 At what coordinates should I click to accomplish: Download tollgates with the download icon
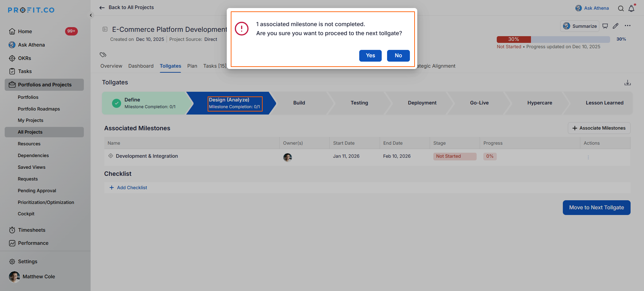pos(628,82)
